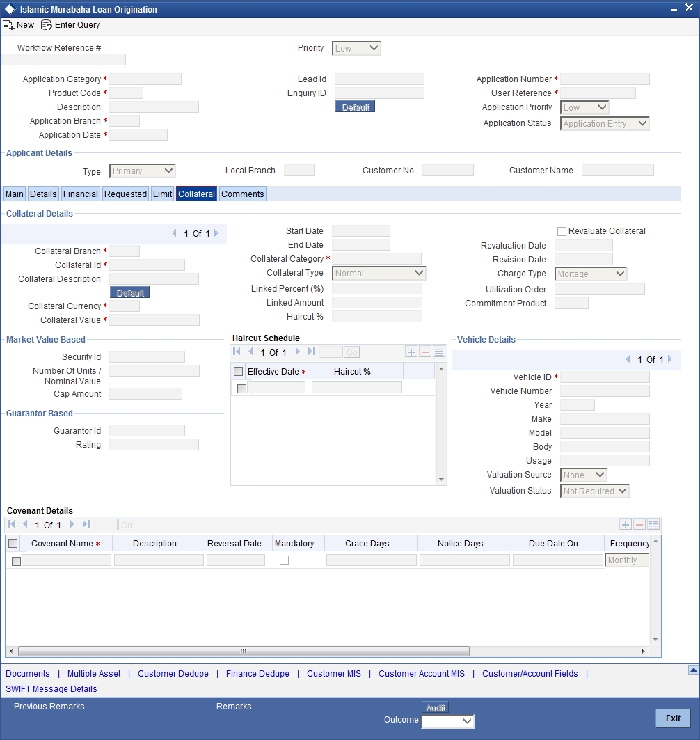
Task: Expand the bottom links panel arrow
Action: coord(693,669)
